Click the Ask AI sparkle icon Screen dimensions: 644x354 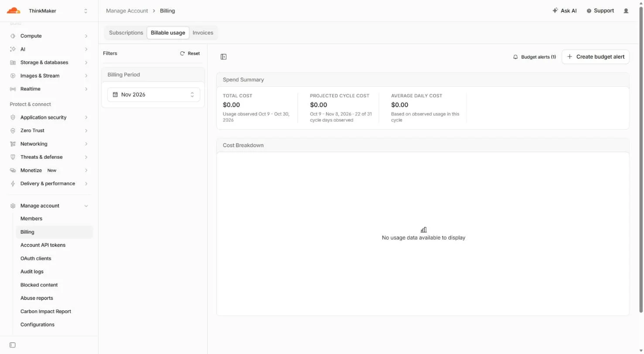pyautogui.click(x=555, y=10)
